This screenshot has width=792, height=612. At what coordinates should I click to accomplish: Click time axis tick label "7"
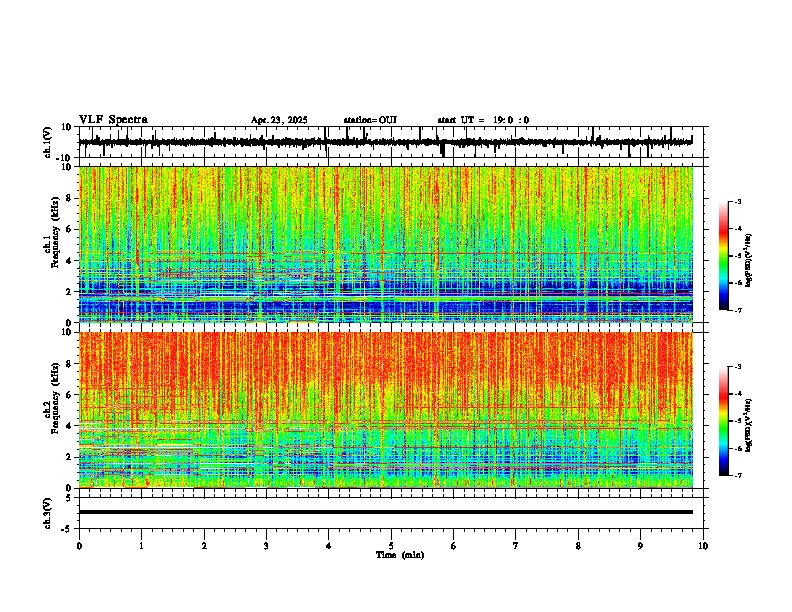[516, 546]
